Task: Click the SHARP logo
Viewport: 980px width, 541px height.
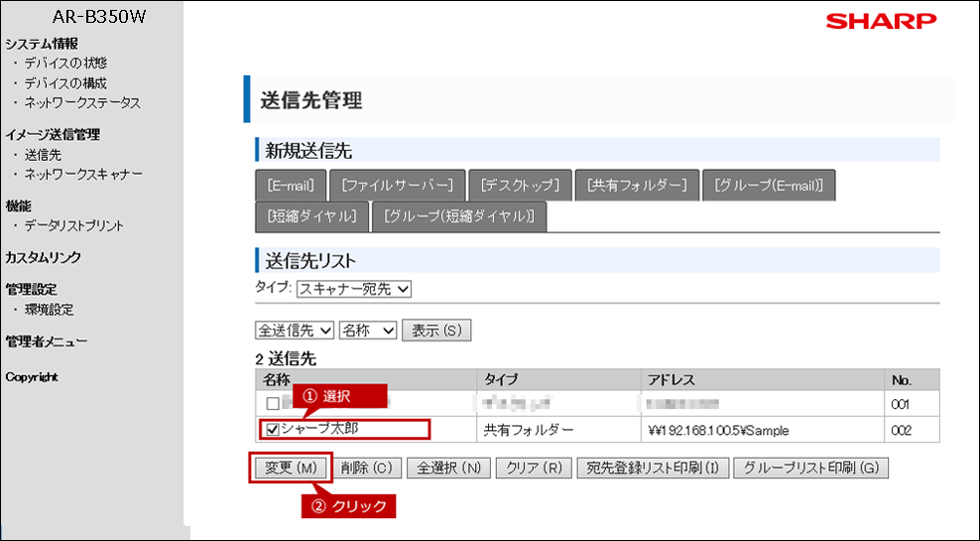Action: (880, 21)
